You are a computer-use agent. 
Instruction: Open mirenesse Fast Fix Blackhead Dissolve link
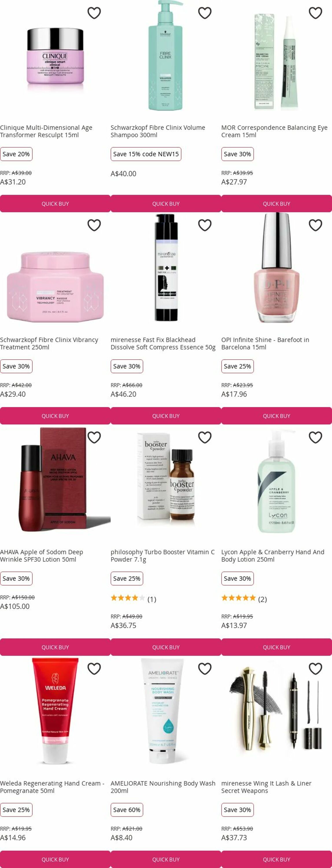coord(163,343)
